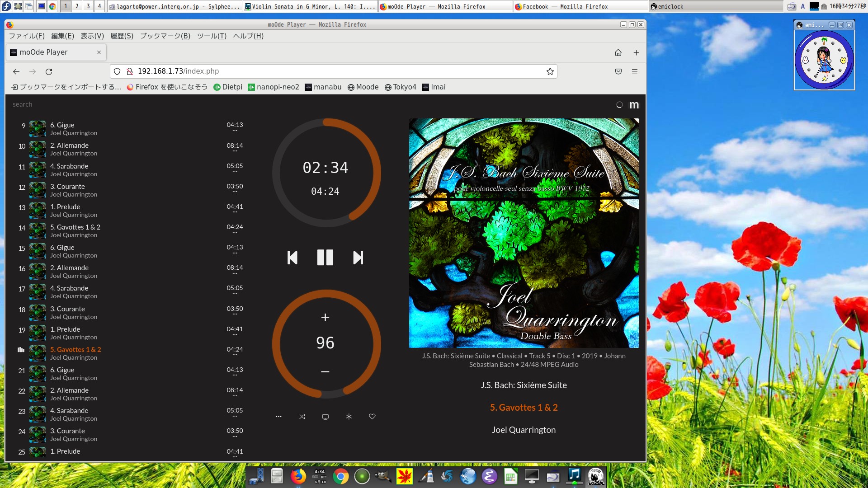Pause playback with the pause button
This screenshot has width=868, height=488.
pyautogui.click(x=325, y=258)
